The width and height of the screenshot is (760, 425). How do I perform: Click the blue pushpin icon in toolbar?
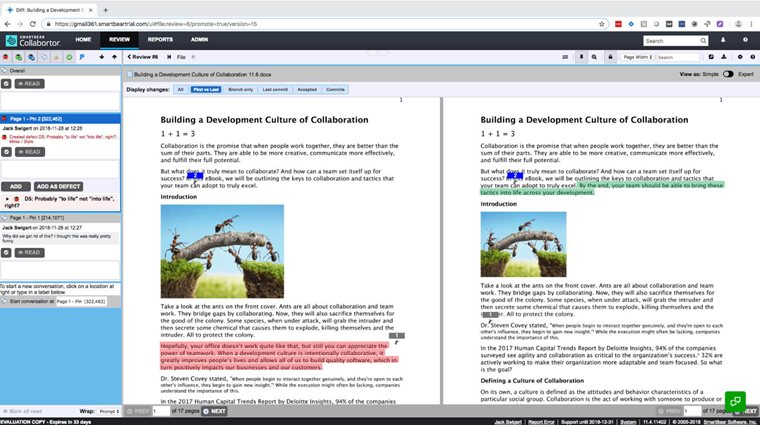click(x=82, y=57)
